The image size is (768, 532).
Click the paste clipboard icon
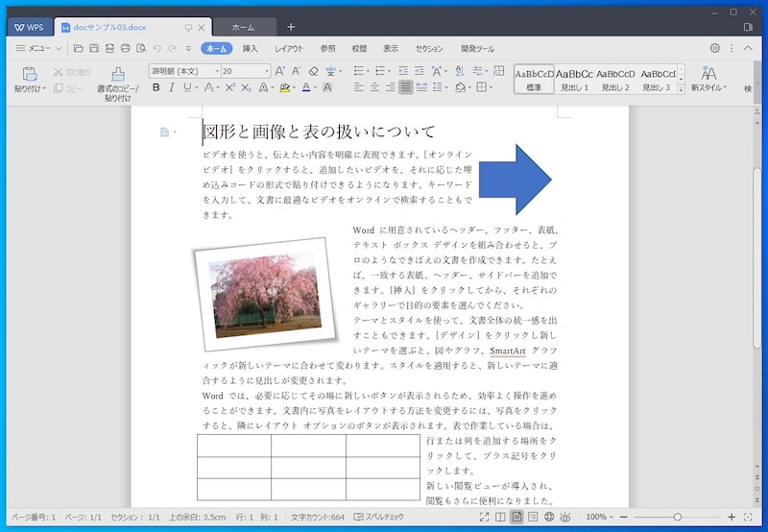point(28,74)
